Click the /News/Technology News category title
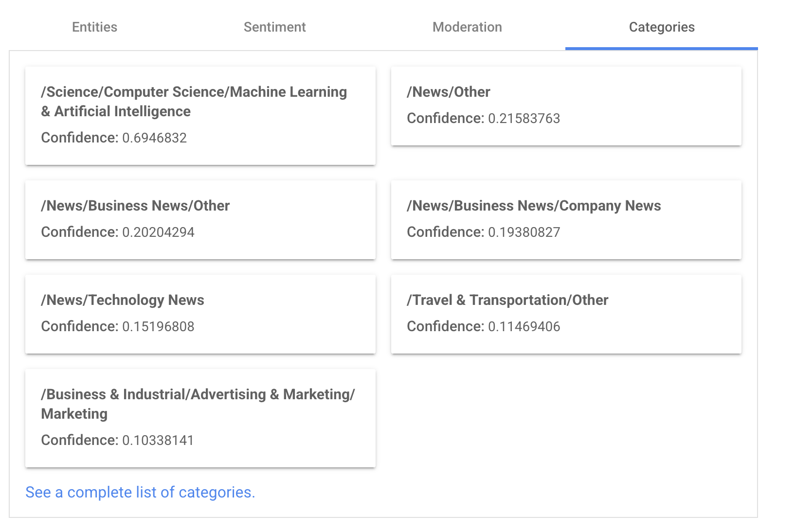 (123, 300)
